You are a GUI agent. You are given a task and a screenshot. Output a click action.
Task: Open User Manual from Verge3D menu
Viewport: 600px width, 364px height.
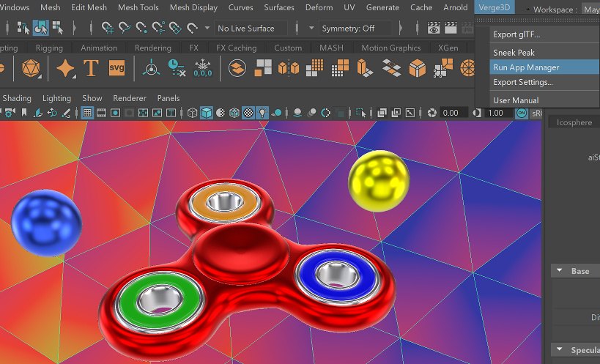tap(544, 100)
